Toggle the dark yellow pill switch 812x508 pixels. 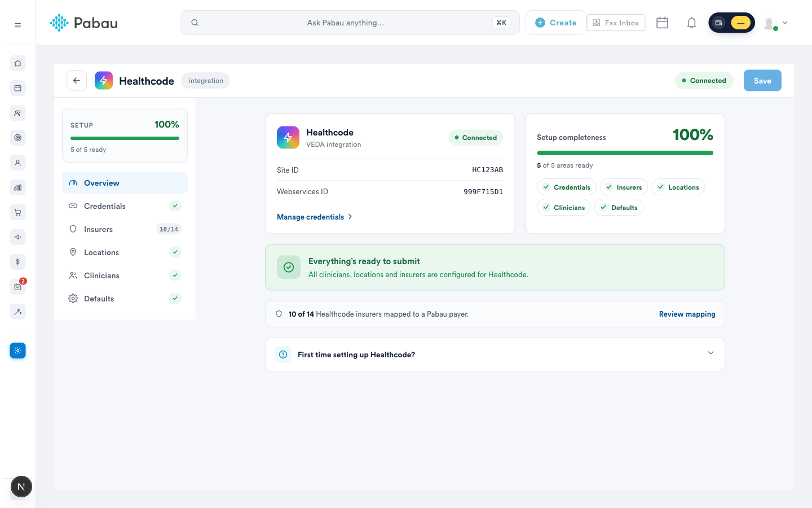click(731, 23)
